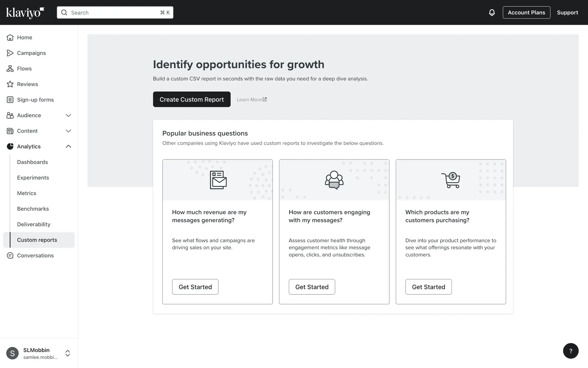The width and height of the screenshot is (588, 368).
Task: Select Deliverability in the sidebar
Action: coord(34,224)
